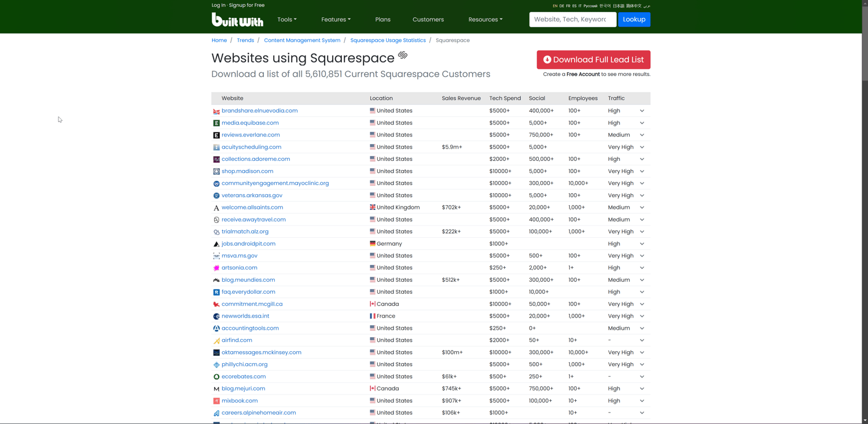Go to Home breadcrumb
The image size is (868, 424).
tap(219, 40)
